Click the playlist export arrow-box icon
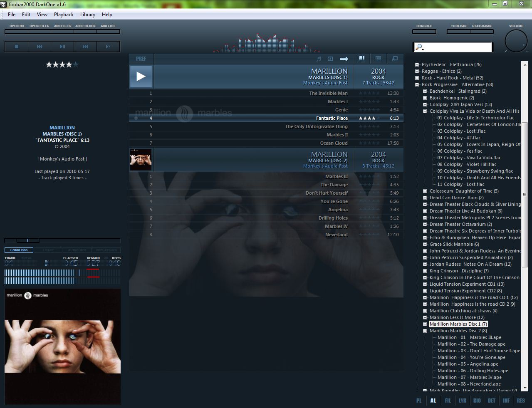The image size is (532, 408). click(330, 59)
